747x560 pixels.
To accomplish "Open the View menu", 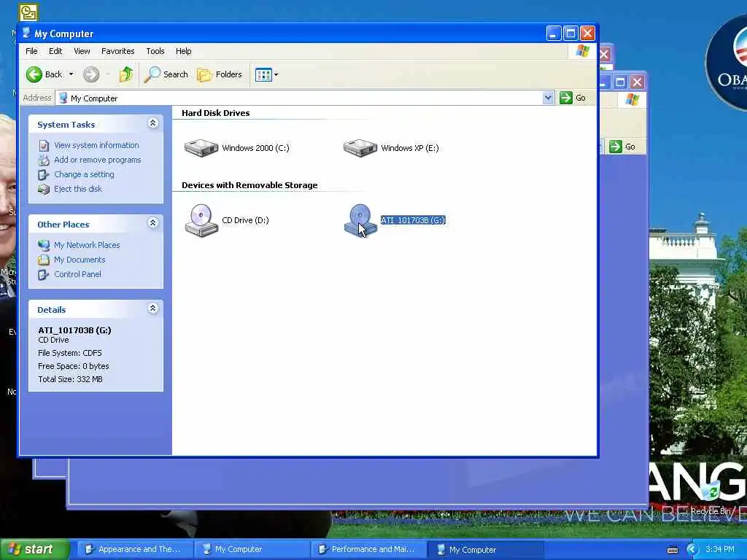I will (x=82, y=51).
